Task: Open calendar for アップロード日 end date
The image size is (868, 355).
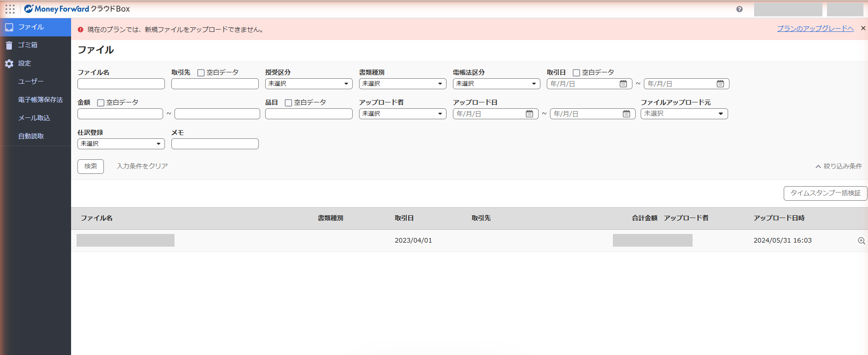Action: [627, 114]
